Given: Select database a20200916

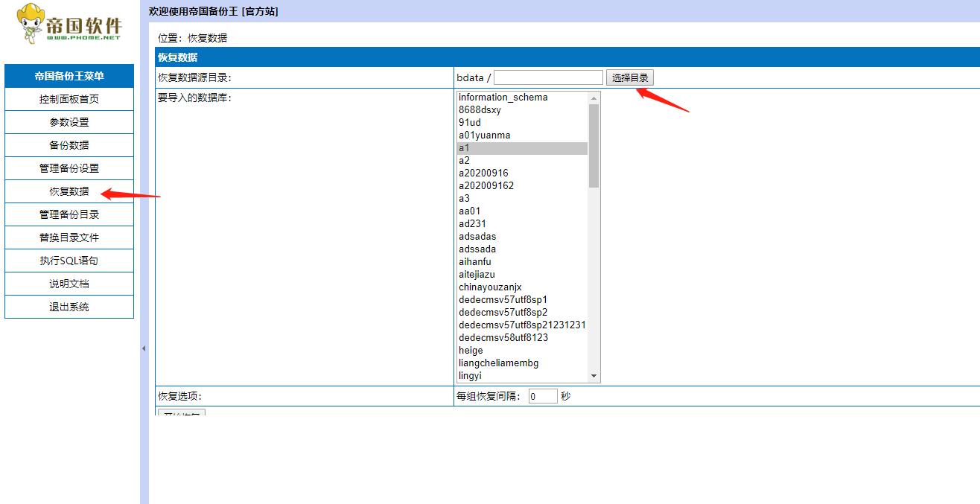Looking at the screenshot, I should 522,173.
